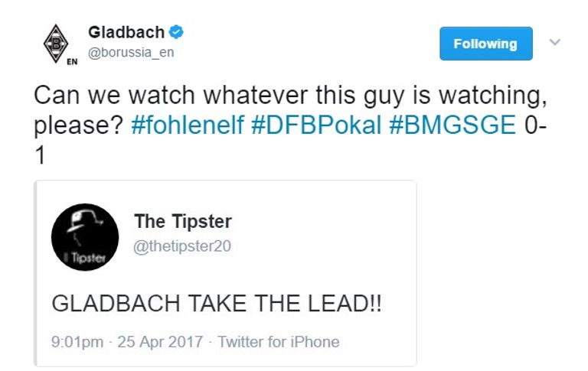Open tweet options chevron dropdown
The height and width of the screenshot is (371, 588).
click(x=556, y=43)
